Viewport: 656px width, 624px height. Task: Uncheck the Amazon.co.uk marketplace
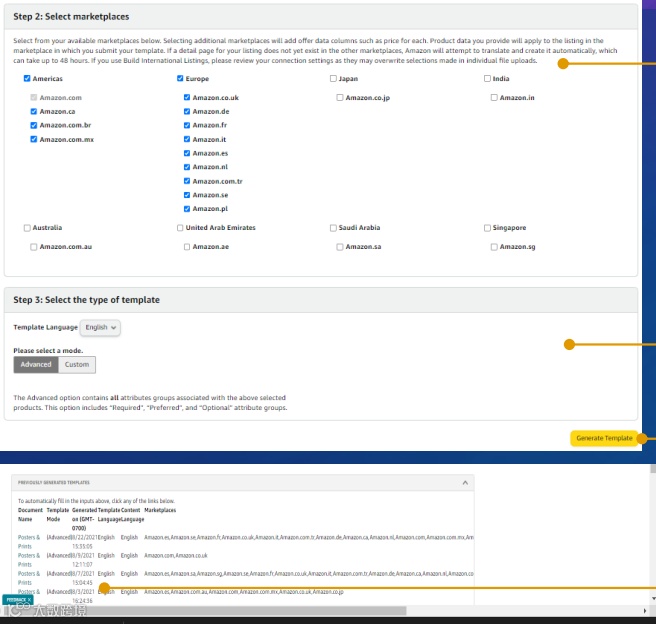pyautogui.click(x=187, y=97)
